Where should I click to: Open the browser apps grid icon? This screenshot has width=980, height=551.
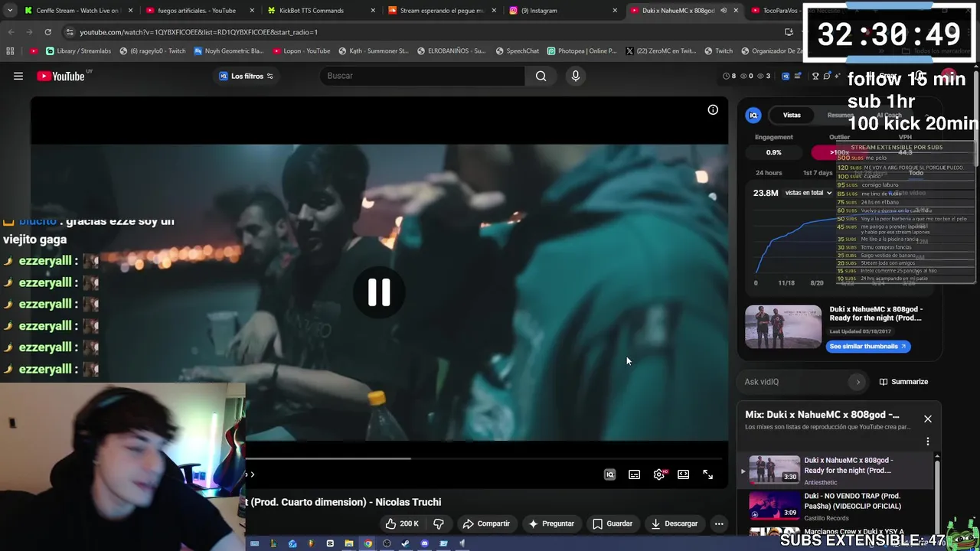(10, 51)
